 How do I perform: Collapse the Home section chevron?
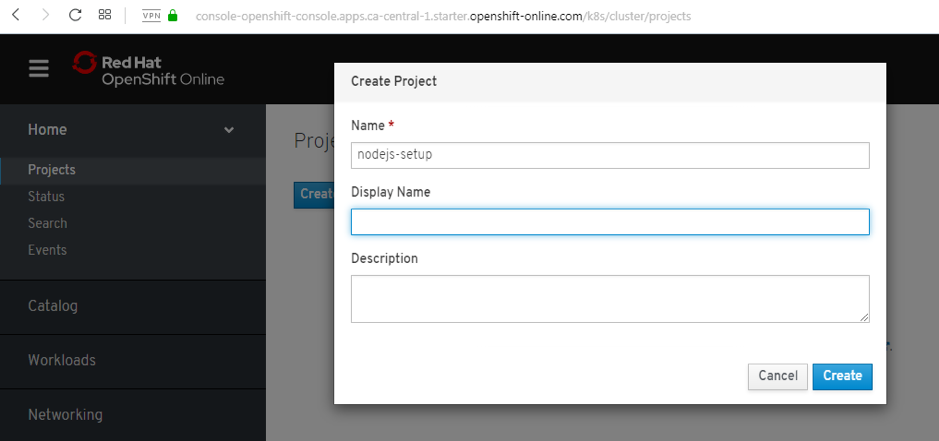pos(229,130)
